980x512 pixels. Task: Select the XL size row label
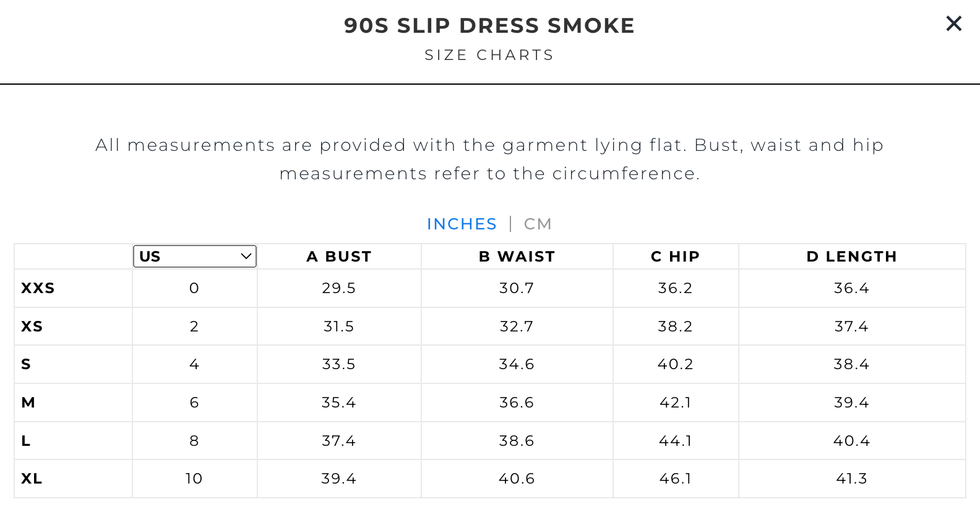click(x=32, y=479)
